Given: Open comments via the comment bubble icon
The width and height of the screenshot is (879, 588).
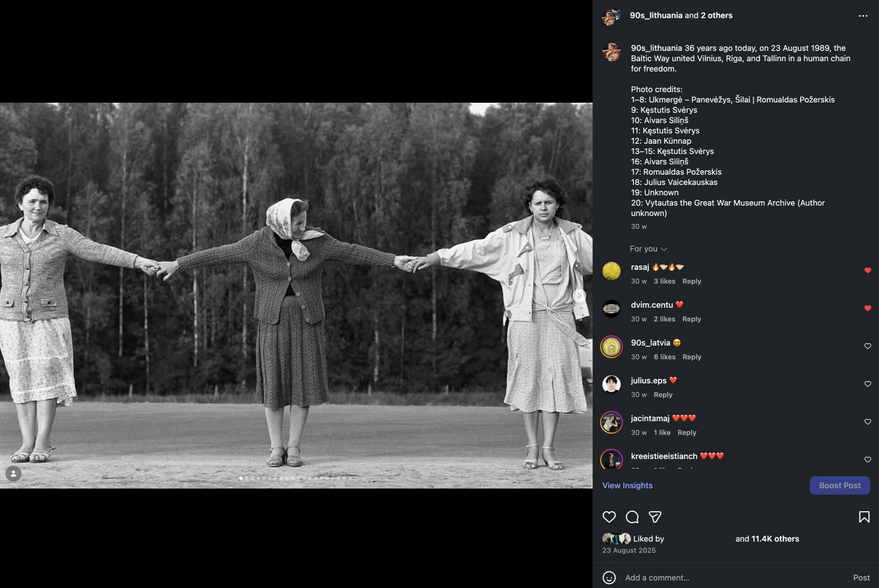Looking at the screenshot, I should click(x=632, y=517).
